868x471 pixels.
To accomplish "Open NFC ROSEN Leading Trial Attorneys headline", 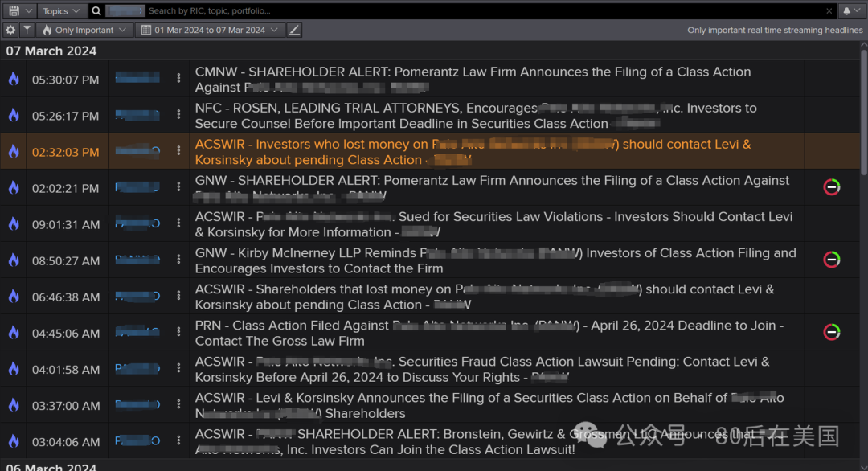I will 476,116.
